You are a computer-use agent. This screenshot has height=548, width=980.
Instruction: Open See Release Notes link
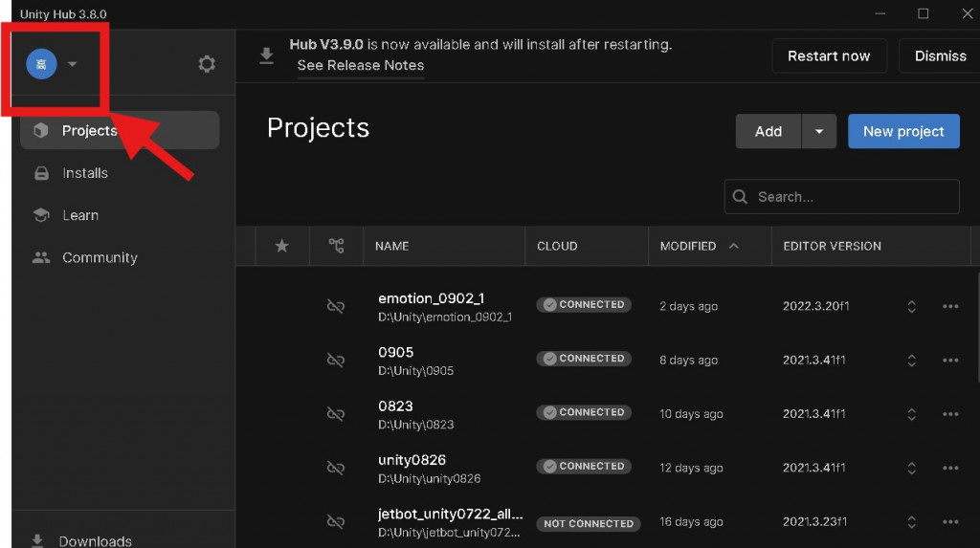(361, 65)
